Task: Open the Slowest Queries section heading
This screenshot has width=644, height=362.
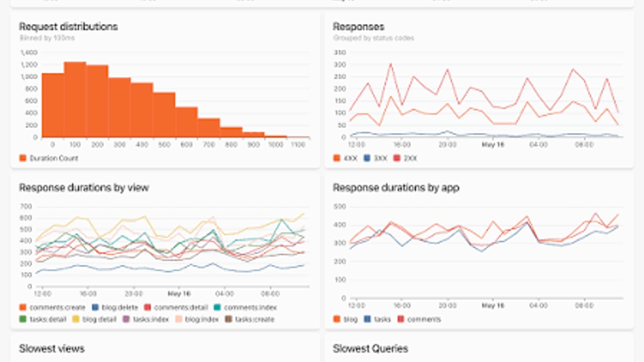Action: (x=370, y=349)
